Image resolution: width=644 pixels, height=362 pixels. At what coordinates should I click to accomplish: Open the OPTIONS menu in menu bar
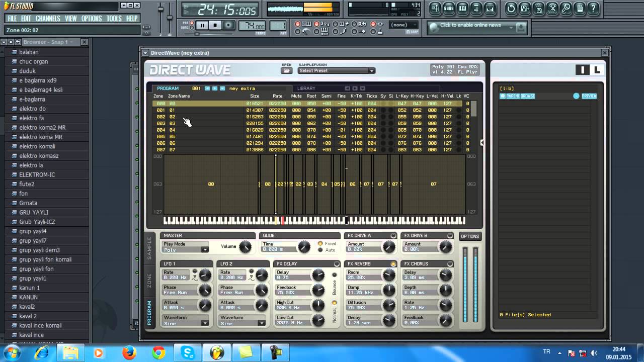pos(92,19)
